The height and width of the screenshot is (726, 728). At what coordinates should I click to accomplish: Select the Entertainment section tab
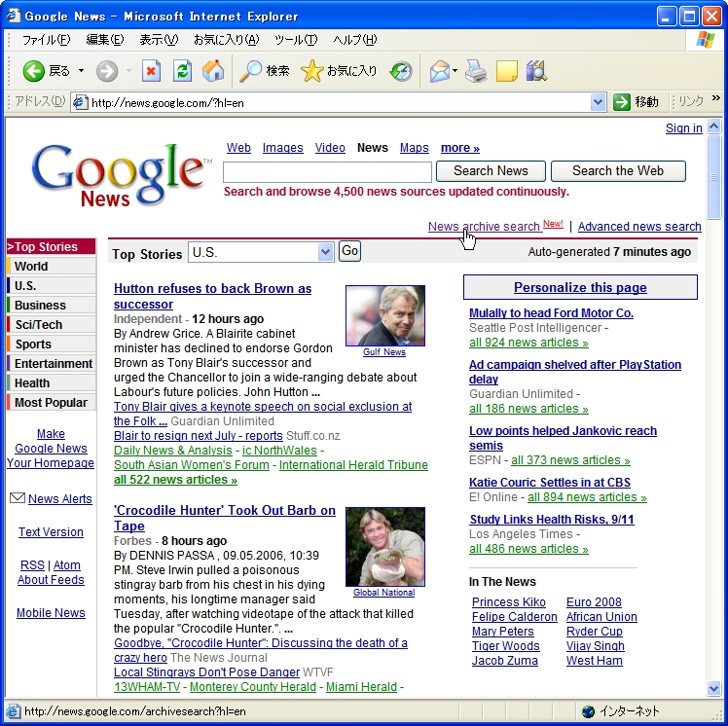[51, 364]
